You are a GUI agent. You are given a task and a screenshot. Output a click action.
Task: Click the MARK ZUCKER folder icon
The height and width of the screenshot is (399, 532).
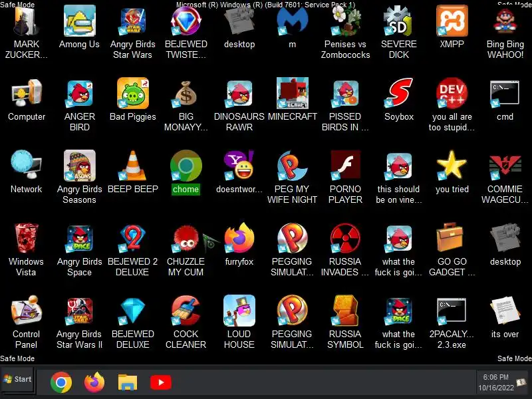(x=27, y=21)
